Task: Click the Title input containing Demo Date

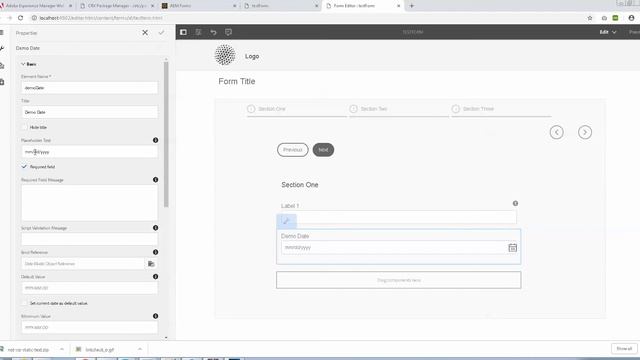Action: pos(89,112)
